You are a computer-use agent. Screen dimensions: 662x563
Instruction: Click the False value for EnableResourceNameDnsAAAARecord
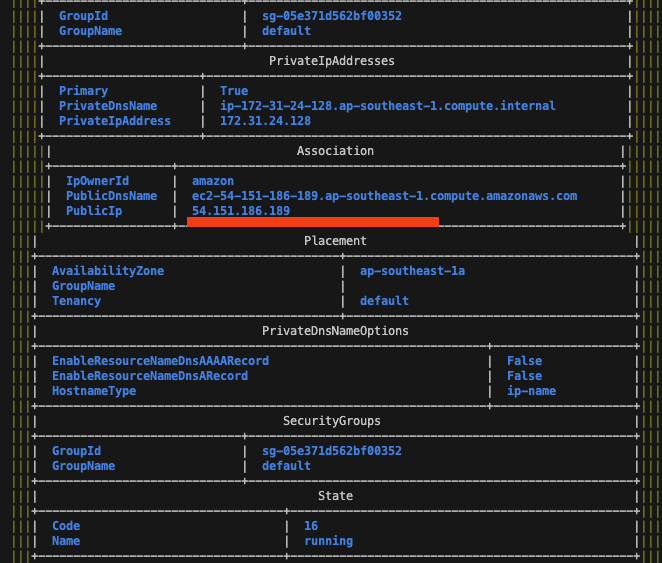click(524, 361)
